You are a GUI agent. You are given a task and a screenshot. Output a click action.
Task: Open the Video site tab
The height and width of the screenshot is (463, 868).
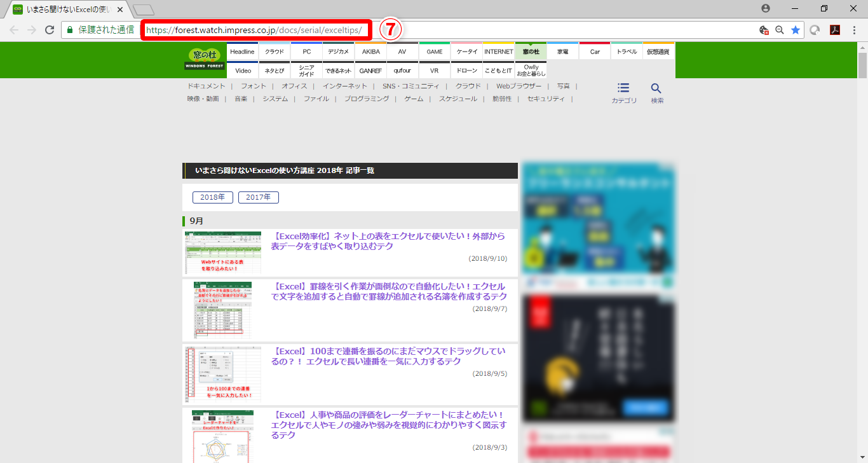click(x=242, y=71)
